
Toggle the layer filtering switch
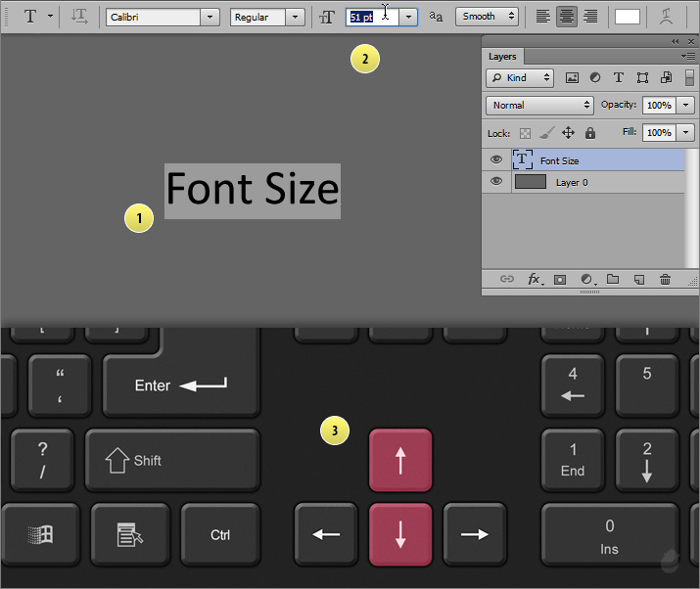689,77
